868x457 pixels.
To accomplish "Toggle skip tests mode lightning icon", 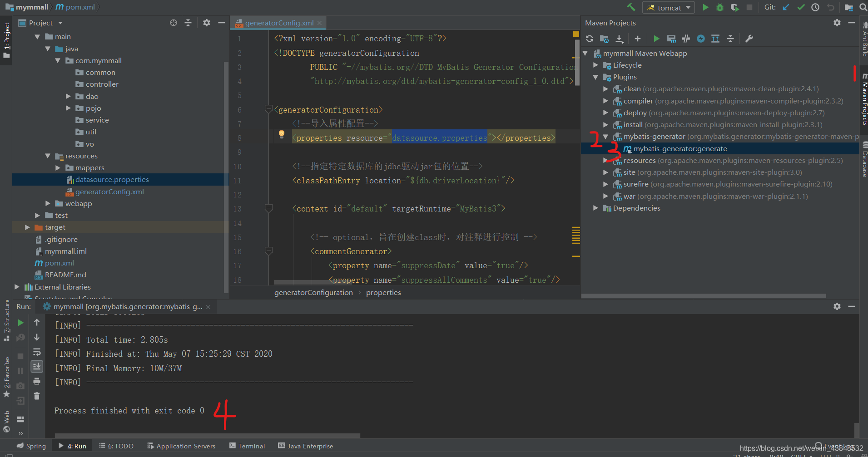I will point(701,39).
